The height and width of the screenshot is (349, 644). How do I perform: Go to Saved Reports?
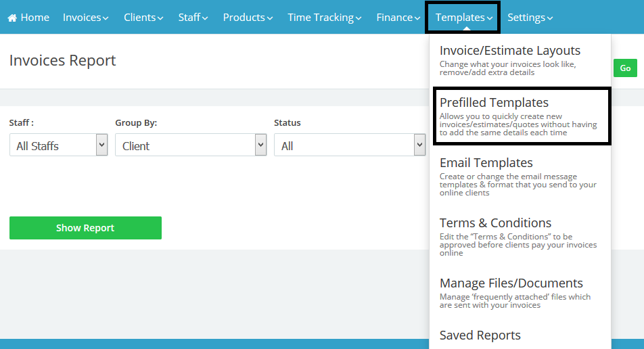(480, 335)
